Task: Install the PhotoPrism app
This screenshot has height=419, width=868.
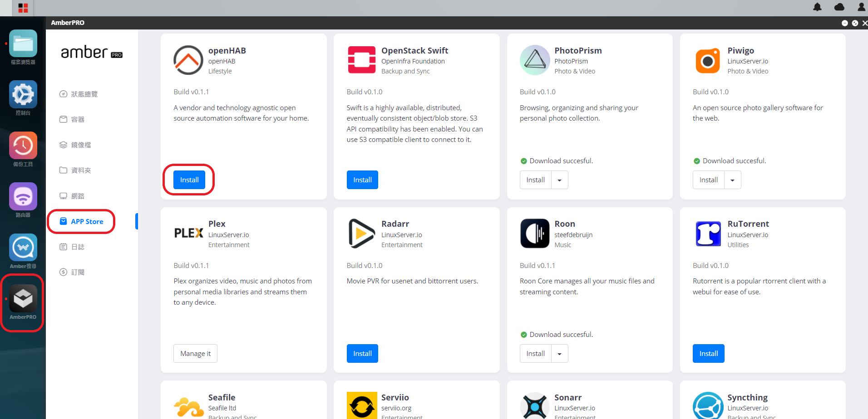Action: point(536,180)
